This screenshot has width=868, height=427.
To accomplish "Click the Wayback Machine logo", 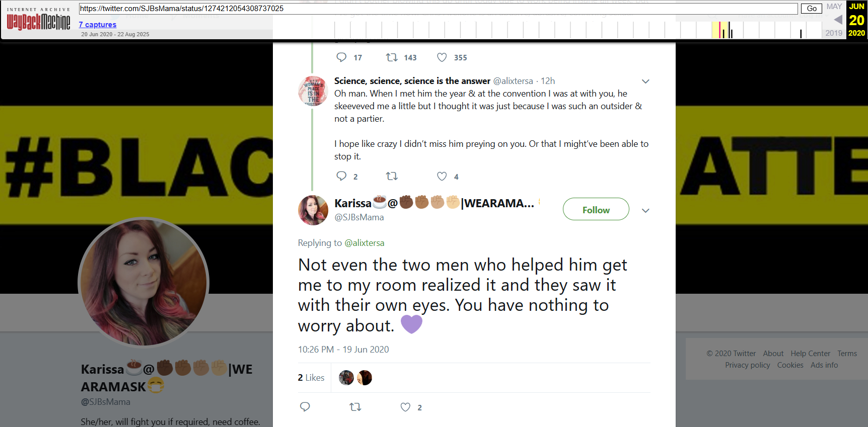I will (38, 21).
